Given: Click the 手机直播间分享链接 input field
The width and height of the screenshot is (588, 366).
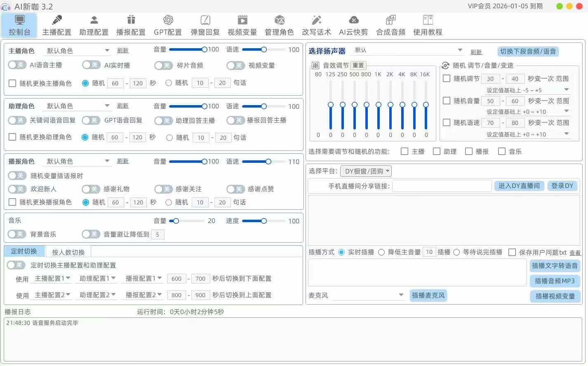Looking at the screenshot, I should [x=442, y=186].
